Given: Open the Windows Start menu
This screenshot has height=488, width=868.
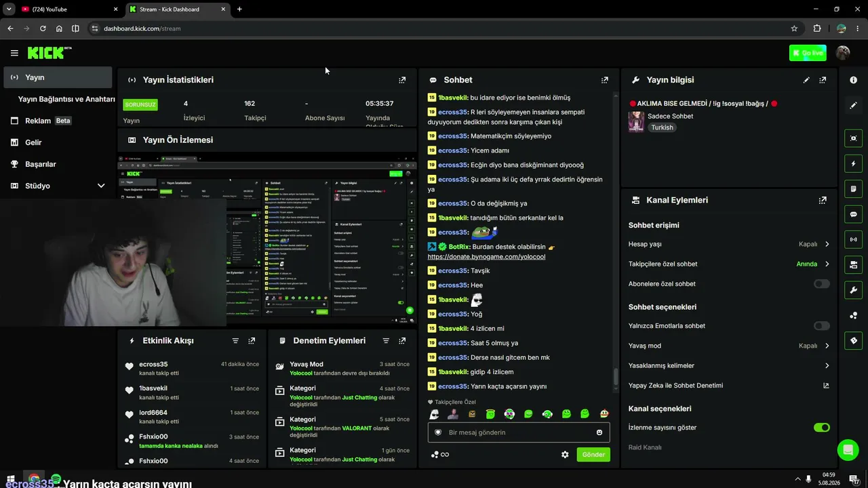Looking at the screenshot, I should click(x=12, y=480).
